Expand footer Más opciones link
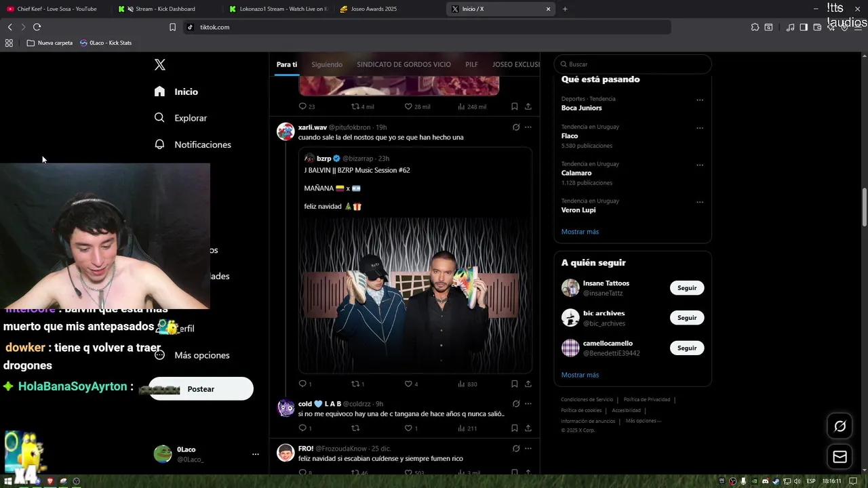The height and width of the screenshot is (488, 868). point(643,421)
